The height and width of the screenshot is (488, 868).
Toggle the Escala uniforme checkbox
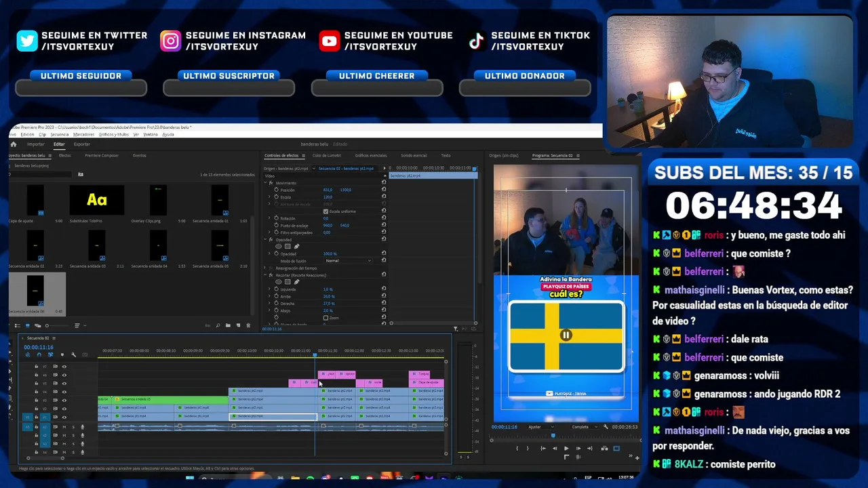[x=325, y=211]
